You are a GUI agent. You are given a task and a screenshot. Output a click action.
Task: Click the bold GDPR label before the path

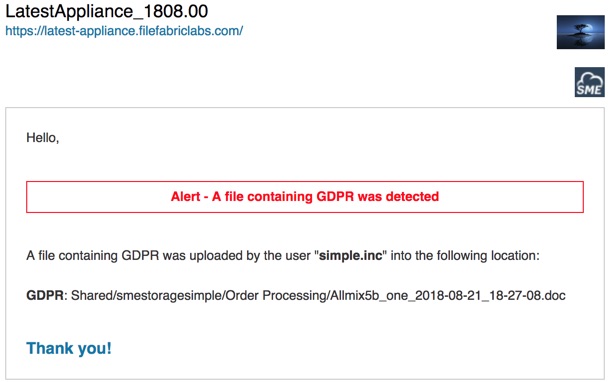click(x=45, y=295)
